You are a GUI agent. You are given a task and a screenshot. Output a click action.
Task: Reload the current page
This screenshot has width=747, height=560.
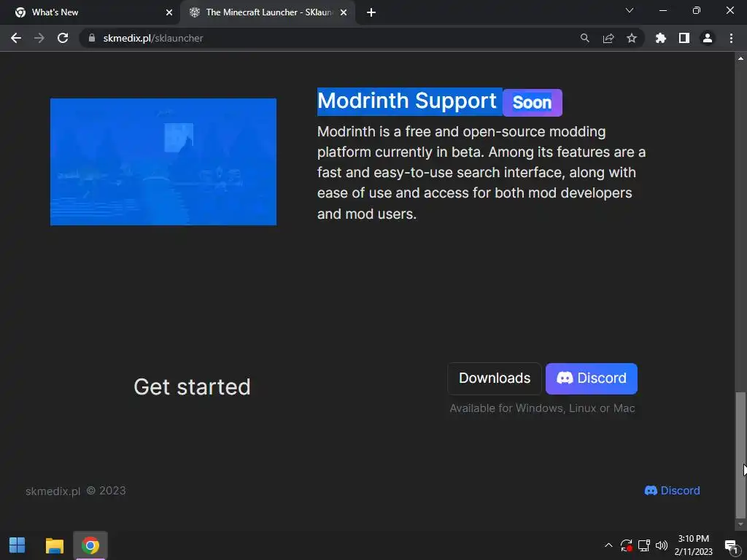pyautogui.click(x=63, y=38)
